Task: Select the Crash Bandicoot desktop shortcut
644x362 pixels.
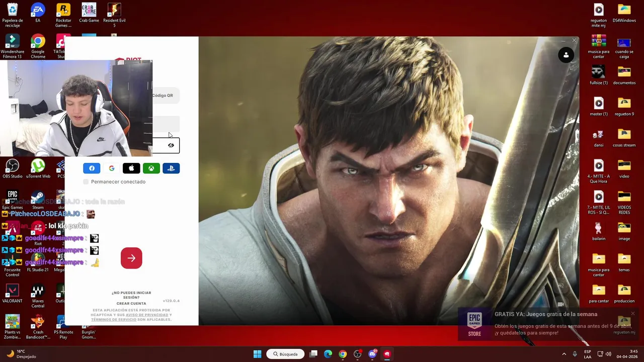Action: 38,327
